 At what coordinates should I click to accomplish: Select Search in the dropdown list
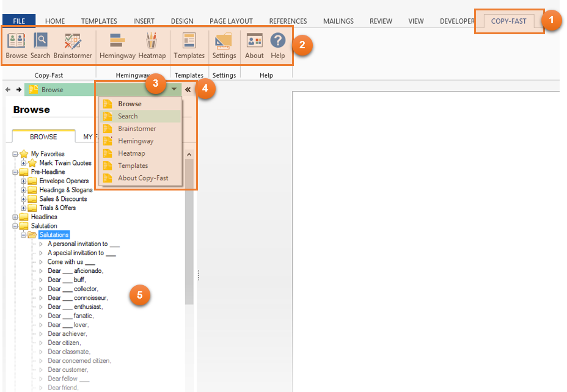click(x=128, y=116)
